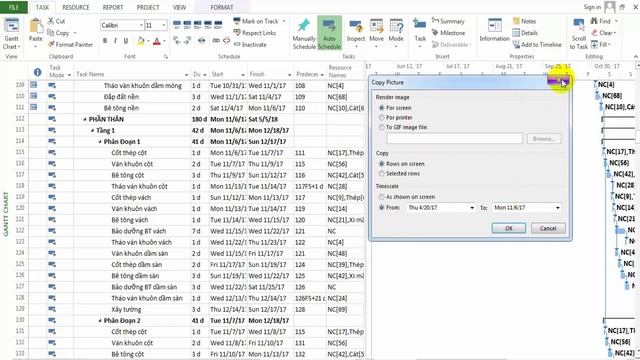Image resolution: width=640 pixels, height=360 pixels.
Task: Open the From date dropdown
Action: pyautogui.click(x=472, y=208)
